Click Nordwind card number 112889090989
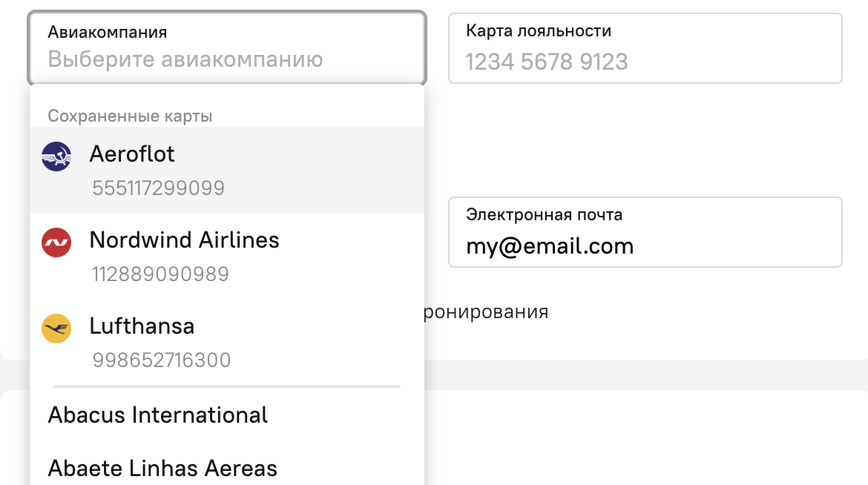This screenshot has width=868, height=485. [x=160, y=274]
